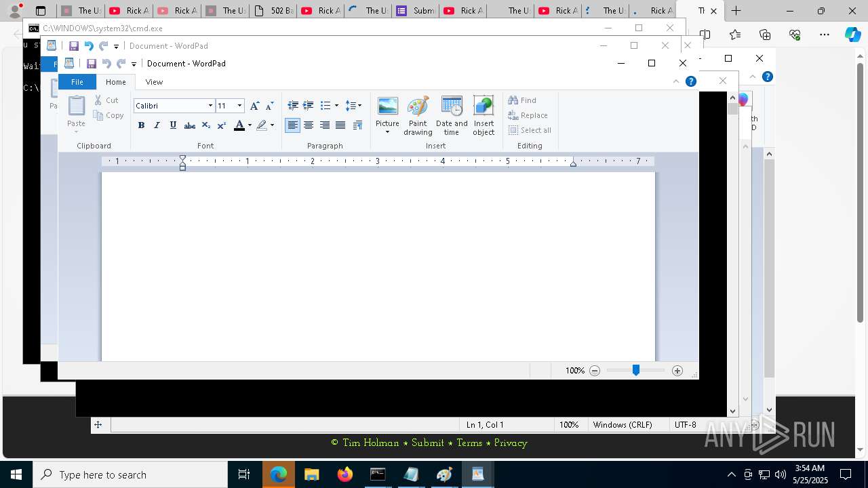The height and width of the screenshot is (488, 868).
Task: Click the Paste clipboard icon in front WordPad
Action: (x=76, y=106)
